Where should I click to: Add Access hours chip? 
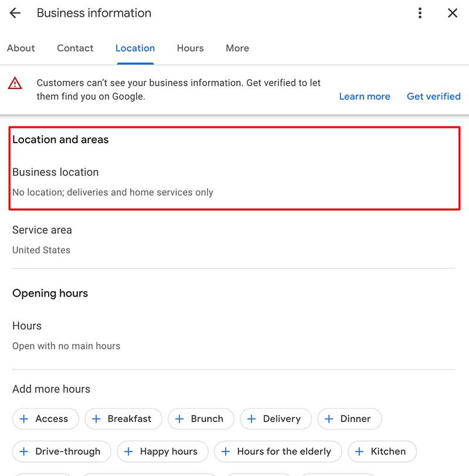coord(45,419)
